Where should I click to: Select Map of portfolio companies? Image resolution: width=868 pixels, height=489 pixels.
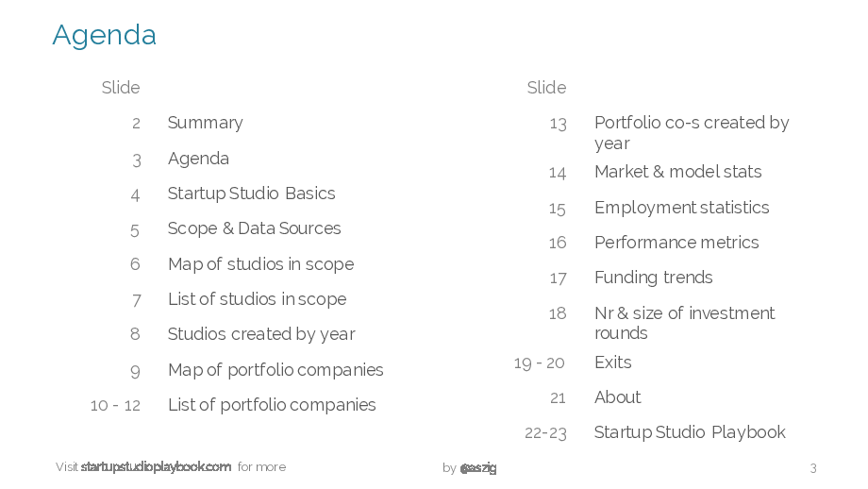coord(275,370)
